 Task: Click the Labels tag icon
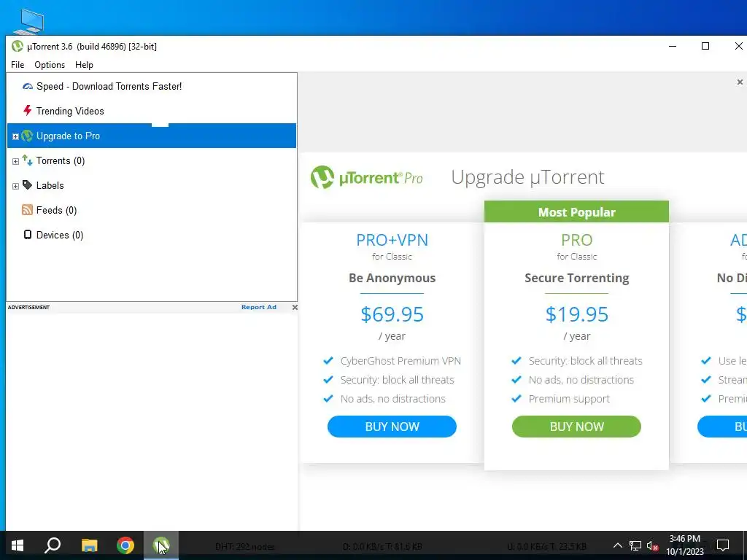point(28,184)
